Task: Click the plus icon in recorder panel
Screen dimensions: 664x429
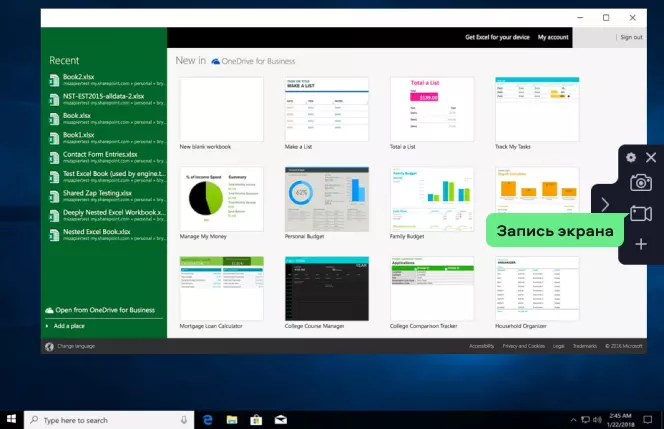Action: (x=641, y=244)
